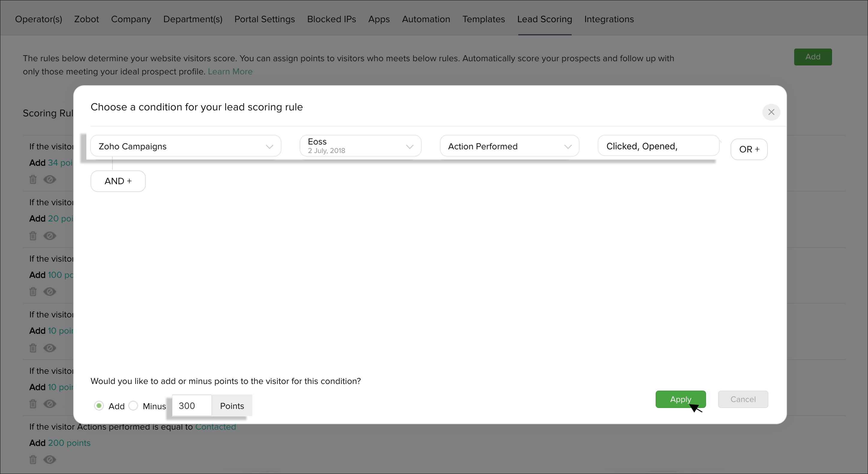Viewport: 868px width, 474px height.
Task: Delete the 20 points scoring rule
Action: click(x=33, y=236)
